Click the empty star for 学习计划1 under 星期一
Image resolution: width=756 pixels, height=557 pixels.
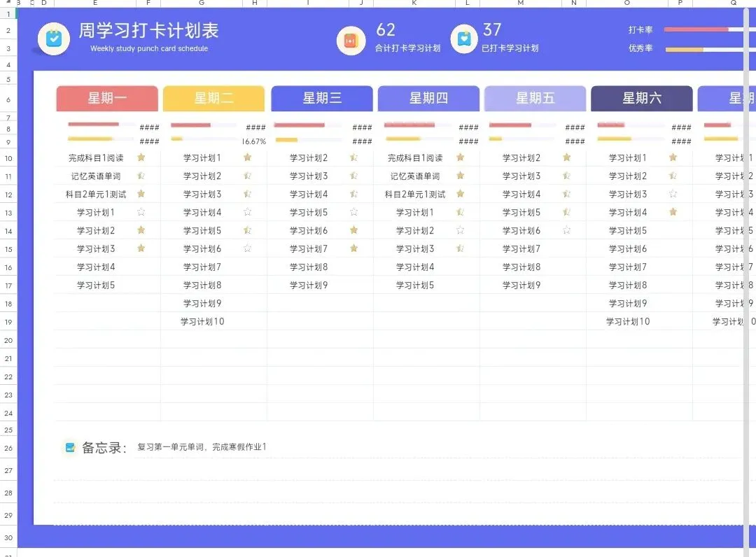click(141, 212)
